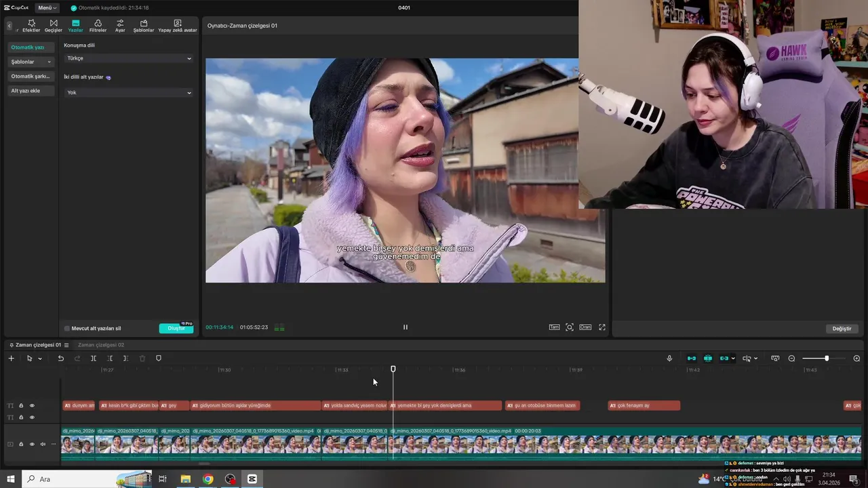The width and height of the screenshot is (868, 488).
Task: Trim right of playhead
Action: click(x=125, y=359)
